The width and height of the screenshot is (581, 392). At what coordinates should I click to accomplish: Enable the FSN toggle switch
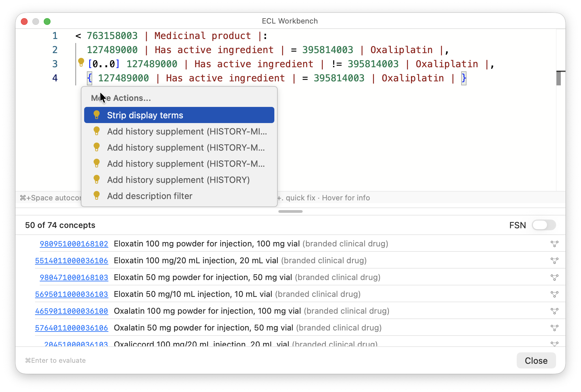click(544, 225)
